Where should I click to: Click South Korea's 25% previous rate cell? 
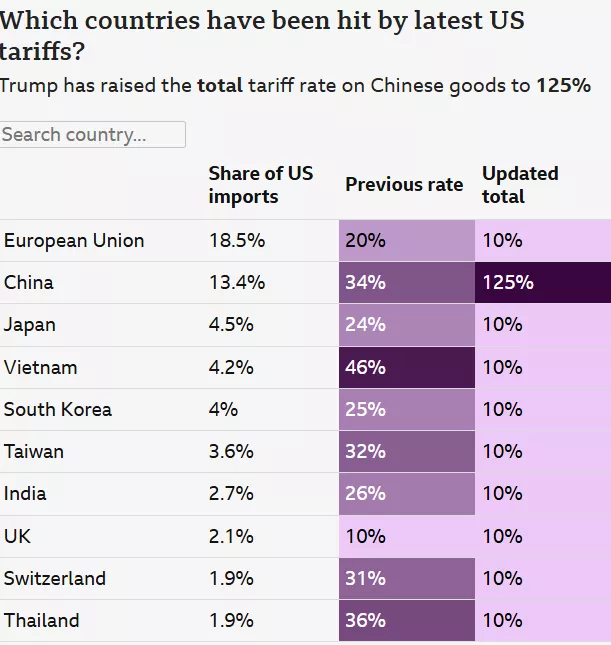click(x=407, y=410)
